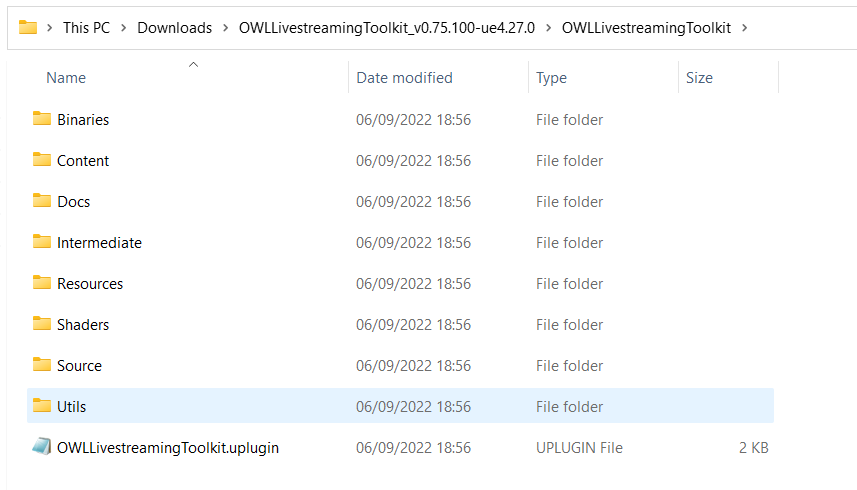Screen dimensions: 857x490
Task: Go to OWLLivestreamingToolkit_v0.75.100-ue4.27.0 breadcrumb
Action: point(387,28)
